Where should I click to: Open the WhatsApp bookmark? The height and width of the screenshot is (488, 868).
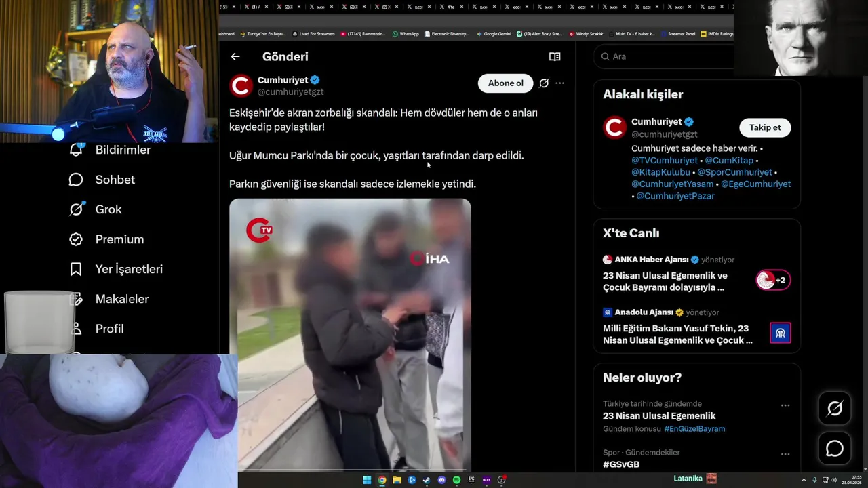click(406, 34)
